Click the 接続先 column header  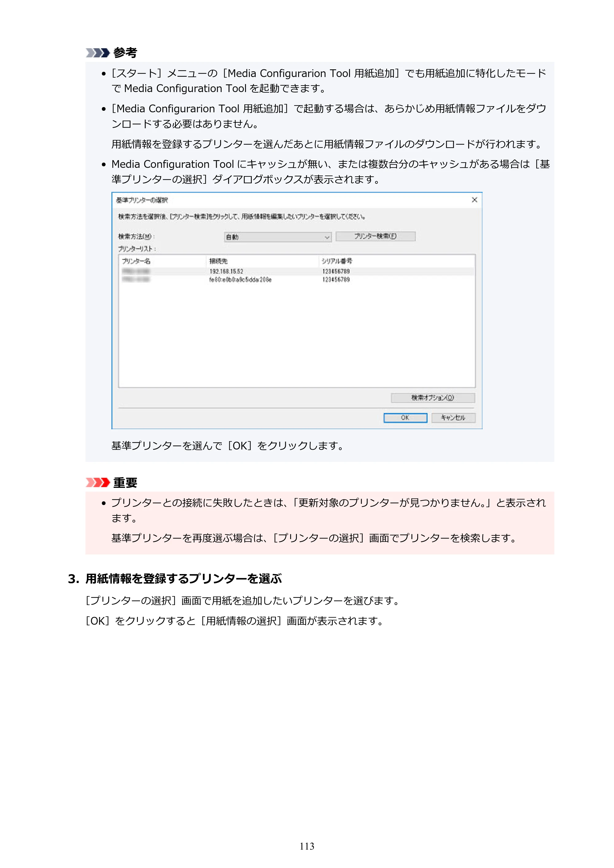coord(262,261)
